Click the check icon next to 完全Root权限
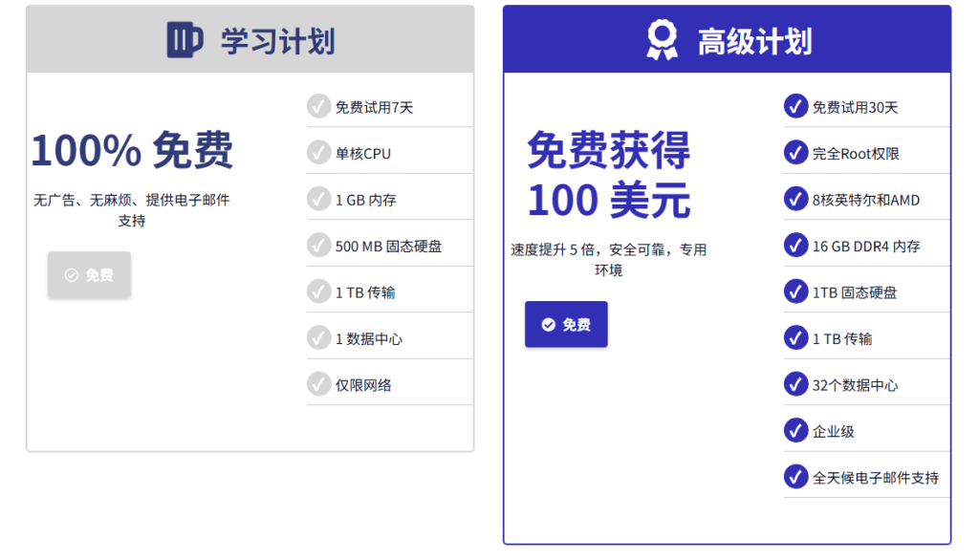Image resolution: width=979 pixels, height=560 pixels. click(795, 152)
